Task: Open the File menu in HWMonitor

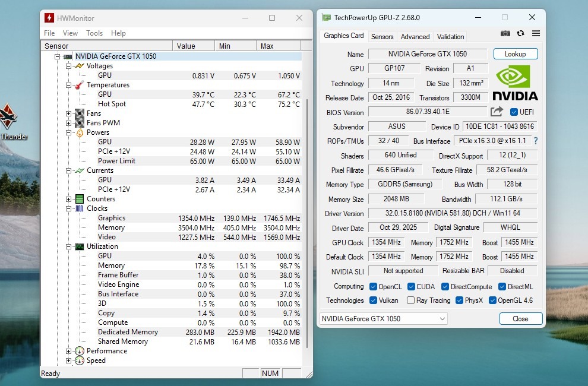Action: 49,33
